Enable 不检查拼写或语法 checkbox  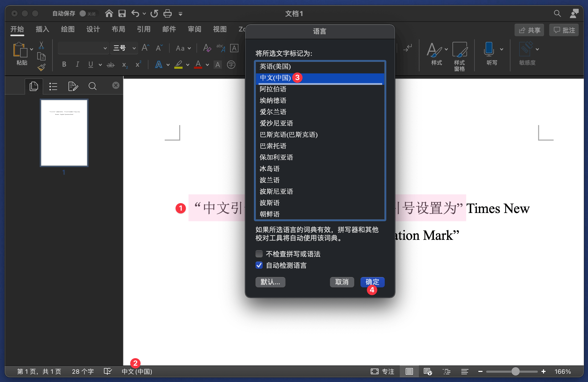point(259,254)
